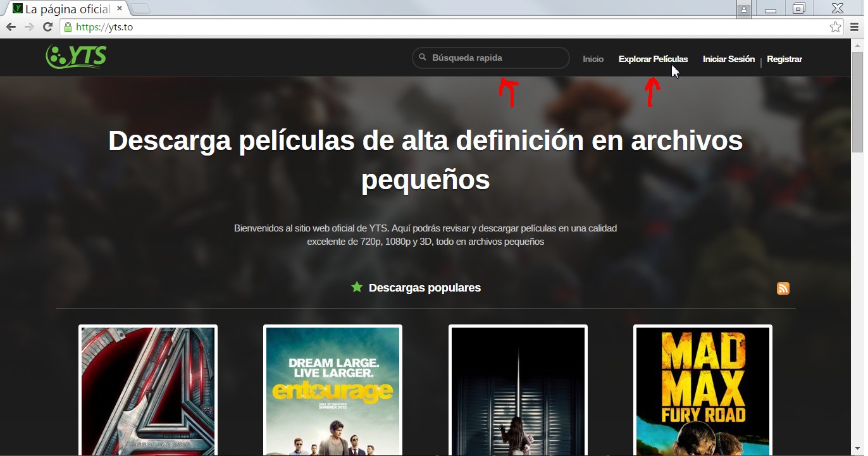The height and width of the screenshot is (456, 868).
Task: Click the green star beside Descargas populares
Action: pyautogui.click(x=357, y=287)
